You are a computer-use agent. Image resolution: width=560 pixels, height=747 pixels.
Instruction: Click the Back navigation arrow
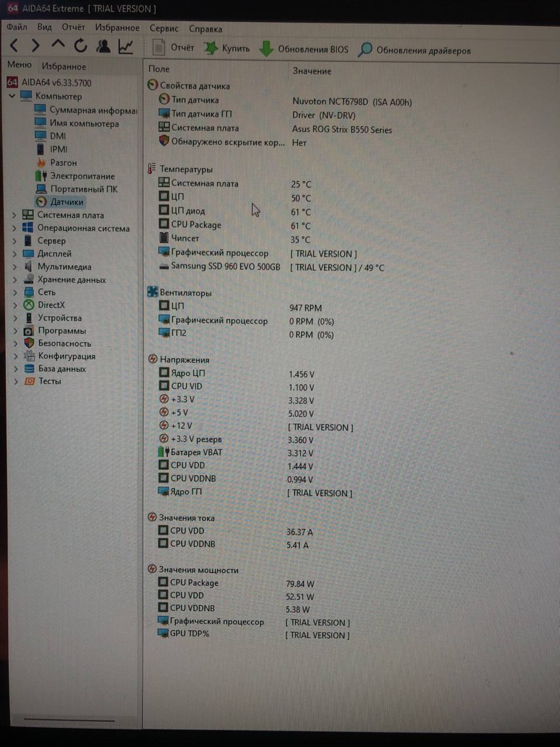[x=15, y=45]
